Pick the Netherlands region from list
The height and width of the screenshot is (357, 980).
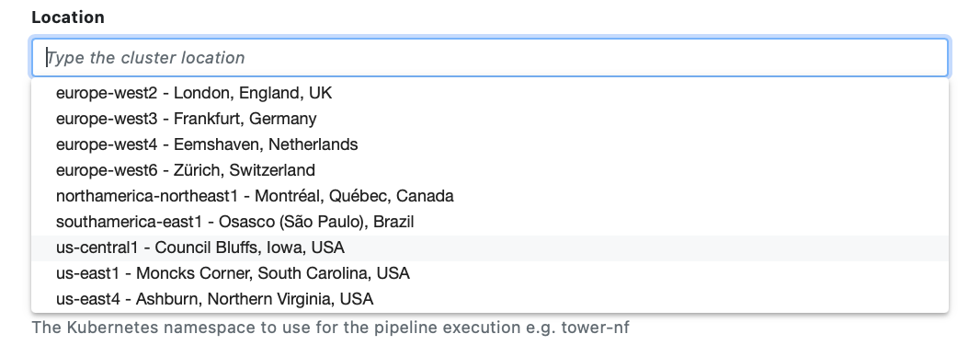tap(490, 144)
